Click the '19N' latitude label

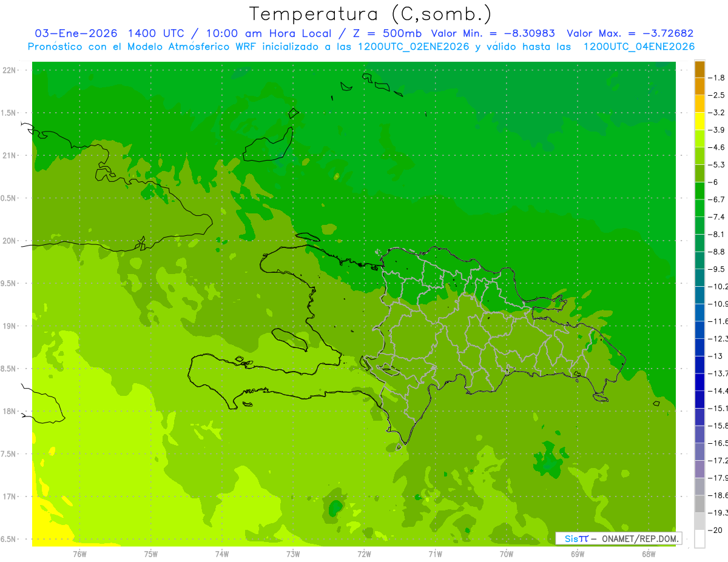point(10,326)
